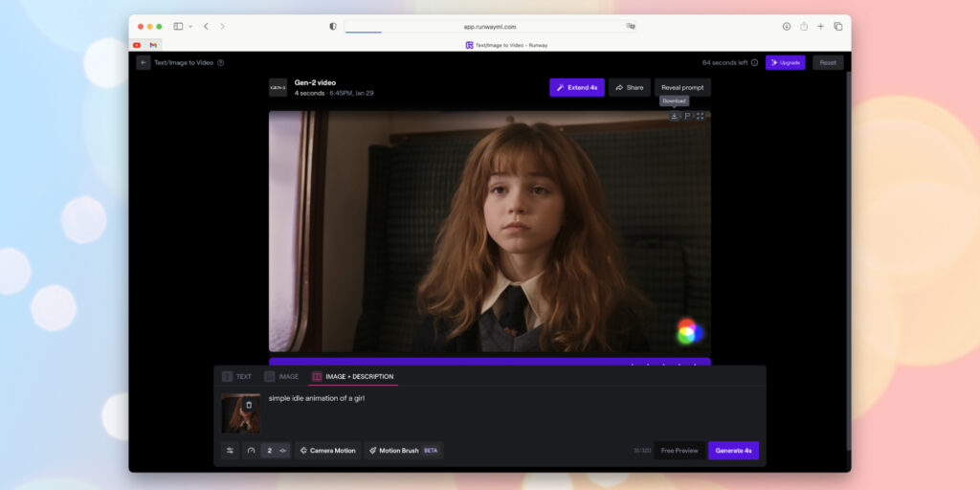
Task: Click the flag icon on the video
Action: click(687, 116)
